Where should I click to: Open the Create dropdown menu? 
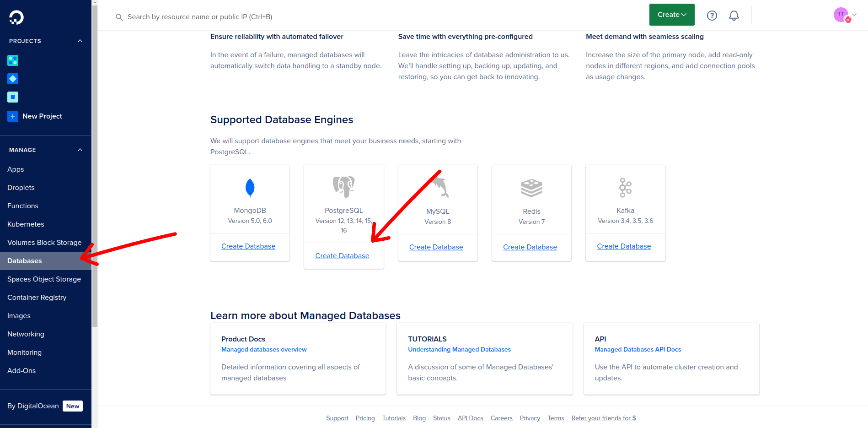pos(671,14)
